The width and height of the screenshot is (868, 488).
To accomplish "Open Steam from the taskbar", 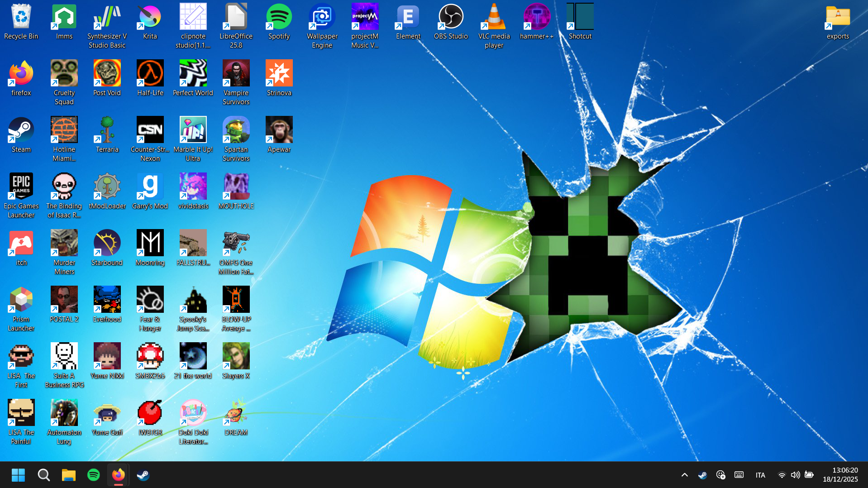I will (x=143, y=475).
